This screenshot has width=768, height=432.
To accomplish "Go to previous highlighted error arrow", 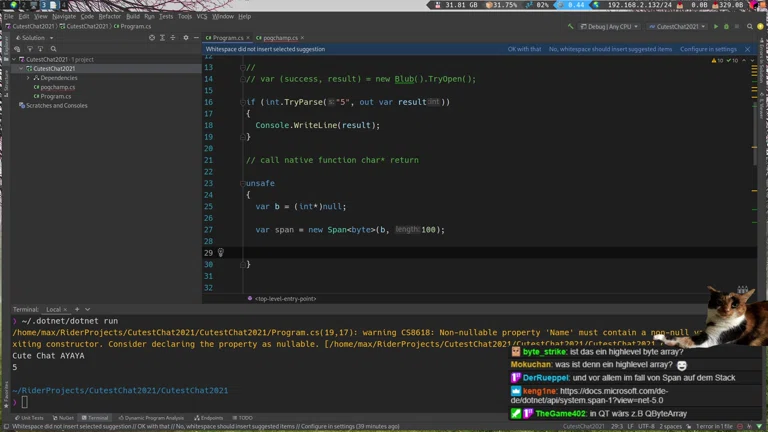I will (744, 60).
